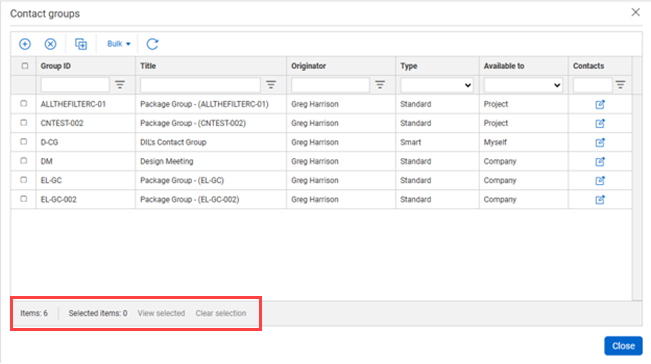Viewport: 651px width, 364px height.
Task: Click the refresh icon in the toolbar
Action: click(x=152, y=44)
